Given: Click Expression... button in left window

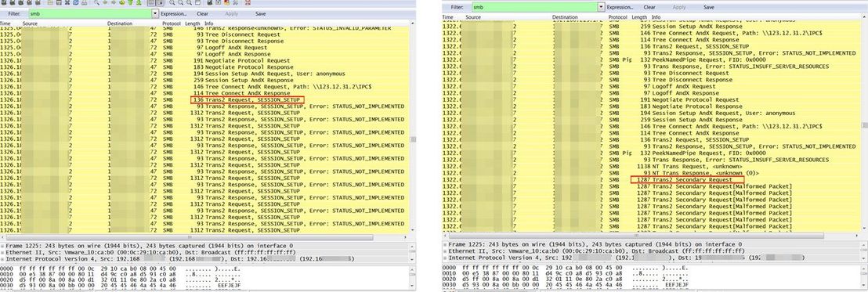Looking at the screenshot, I should pos(175,13).
